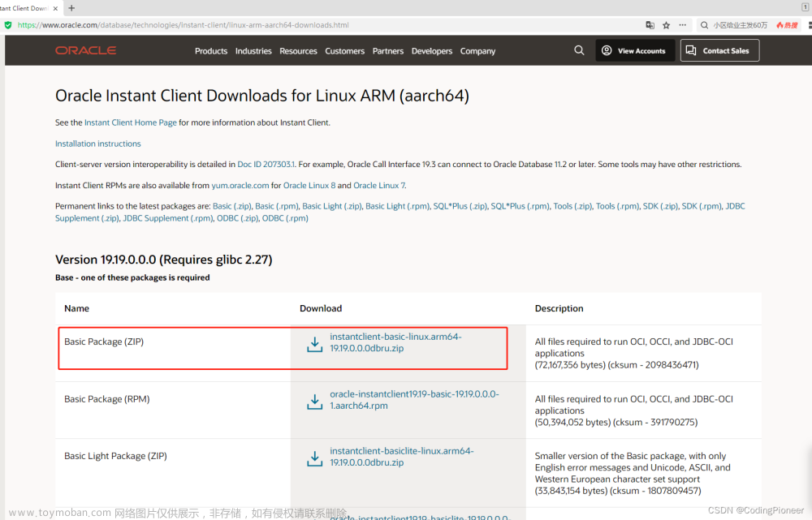
Task: Click the Tools (.zip) permanent link
Action: pos(572,206)
